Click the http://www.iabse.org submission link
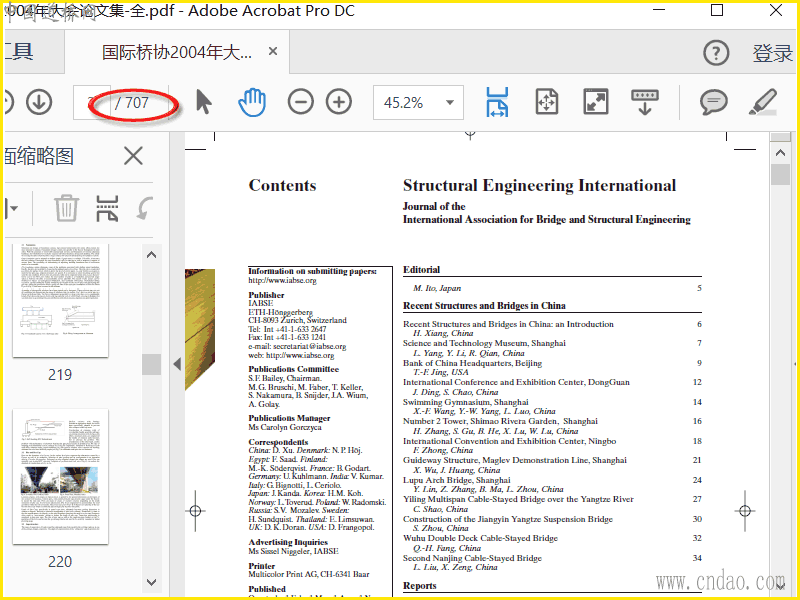The width and height of the screenshot is (800, 600). [282, 280]
